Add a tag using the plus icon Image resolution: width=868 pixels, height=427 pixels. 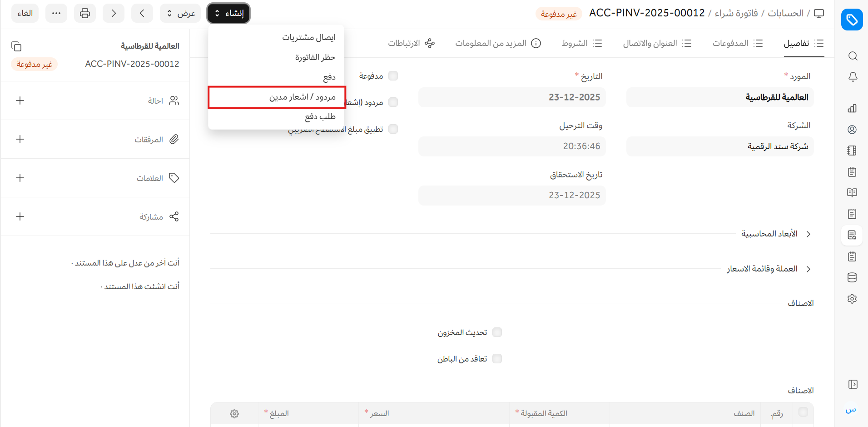pos(20,178)
